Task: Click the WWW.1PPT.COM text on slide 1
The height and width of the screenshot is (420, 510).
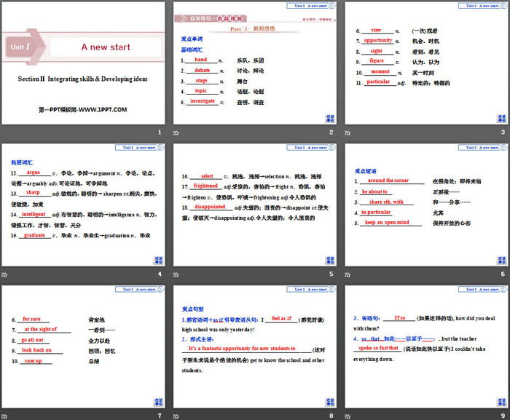Action: click(x=103, y=110)
